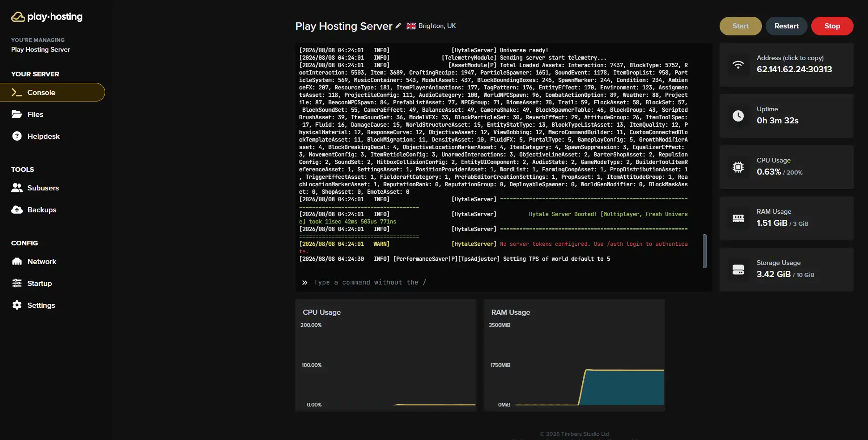The width and height of the screenshot is (868, 440).
Task: Click Brighton, UK location text
Action: [x=437, y=26]
